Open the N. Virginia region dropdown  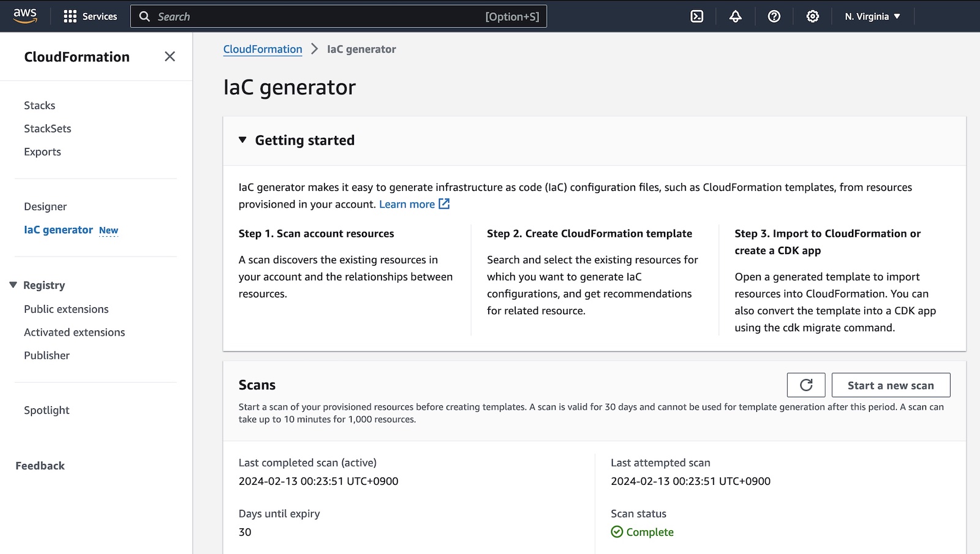click(x=872, y=17)
